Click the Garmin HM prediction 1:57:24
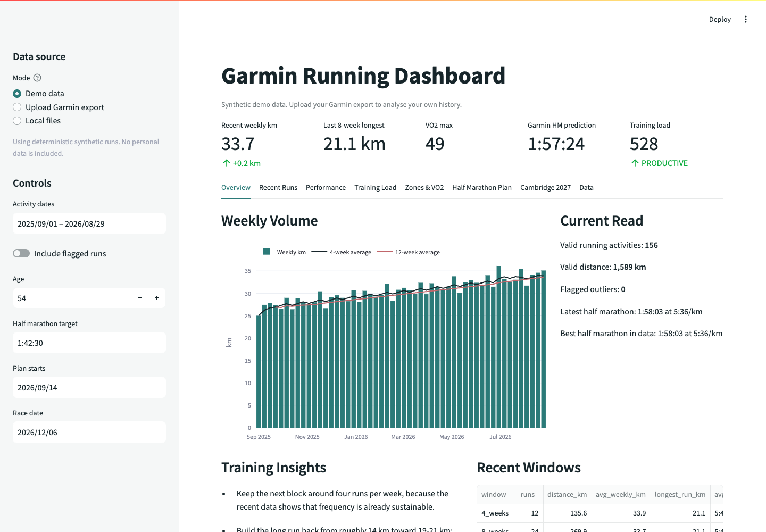Image resolution: width=766 pixels, height=532 pixels. click(556, 144)
